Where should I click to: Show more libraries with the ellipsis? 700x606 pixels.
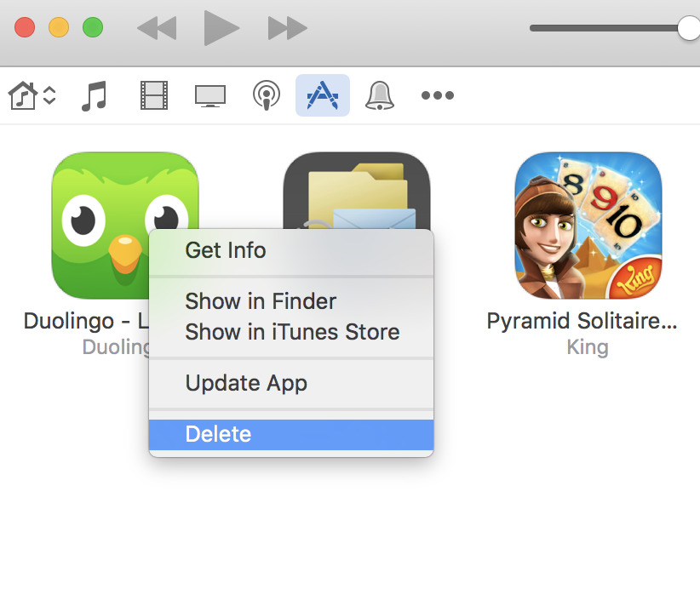click(438, 95)
